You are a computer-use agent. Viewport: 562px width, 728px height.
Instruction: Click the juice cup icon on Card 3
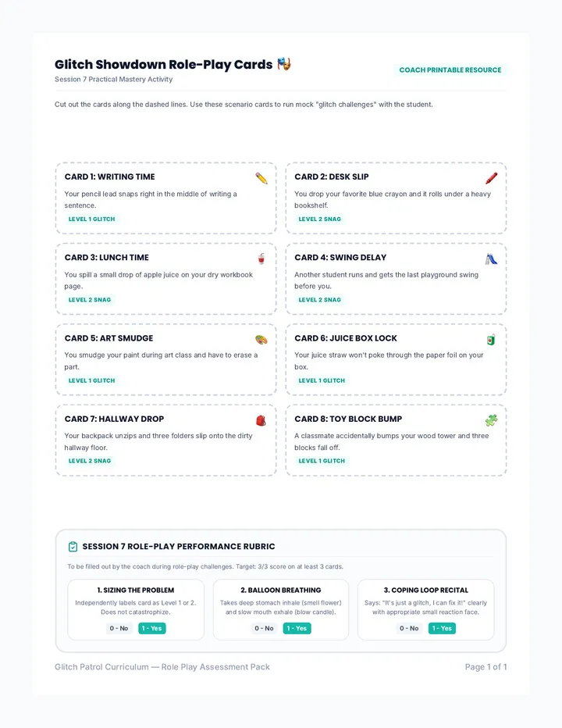(x=261, y=259)
